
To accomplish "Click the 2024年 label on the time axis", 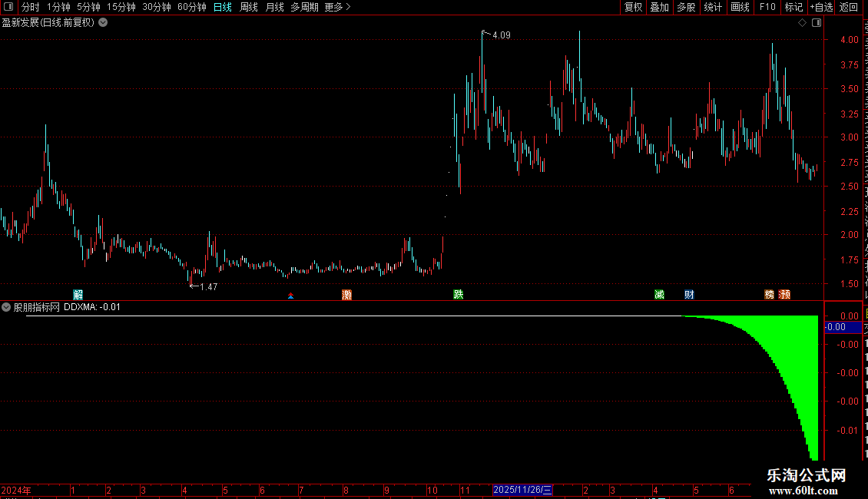I will click(16, 490).
